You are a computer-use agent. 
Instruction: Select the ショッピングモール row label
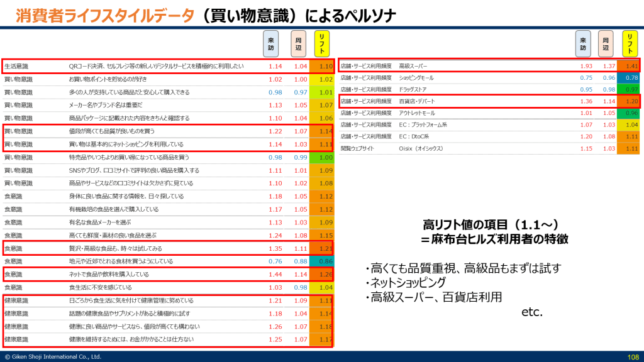click(416, 78)
